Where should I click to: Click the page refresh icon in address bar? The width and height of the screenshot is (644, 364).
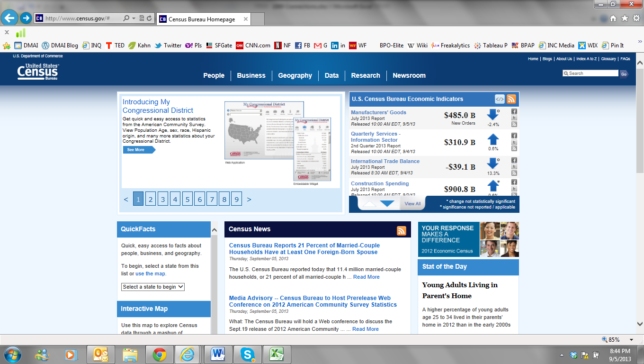tap(149, 18)
